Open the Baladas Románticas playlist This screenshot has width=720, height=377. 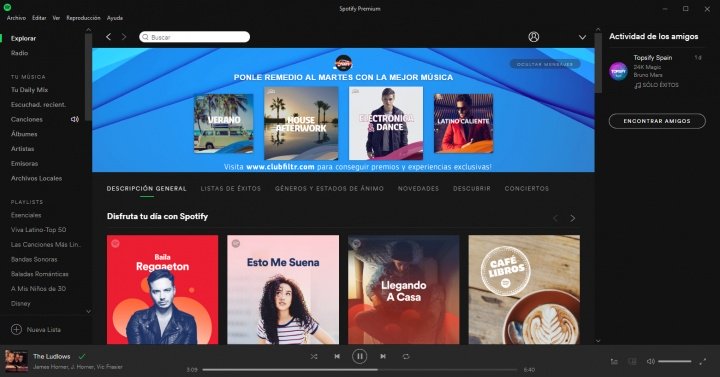(x=39, y=274)
